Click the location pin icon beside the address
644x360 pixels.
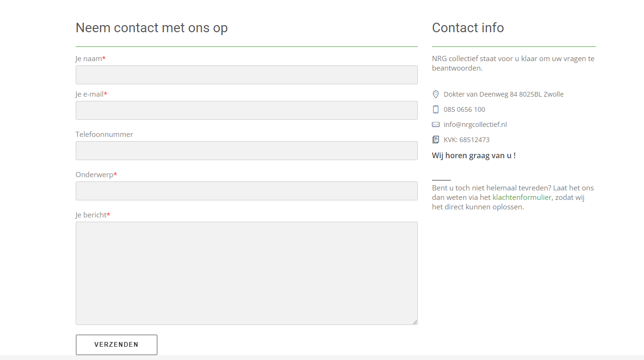[436, 94]
